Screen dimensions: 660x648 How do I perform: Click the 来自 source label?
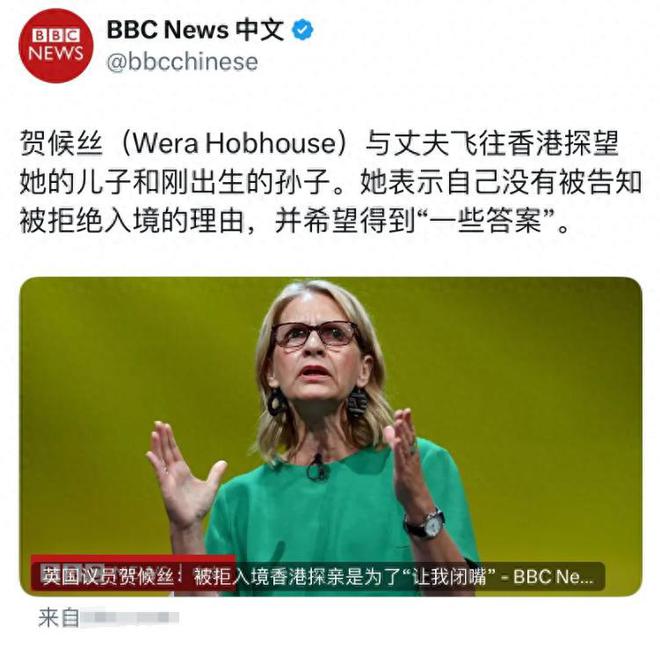(x=59, y=618)
